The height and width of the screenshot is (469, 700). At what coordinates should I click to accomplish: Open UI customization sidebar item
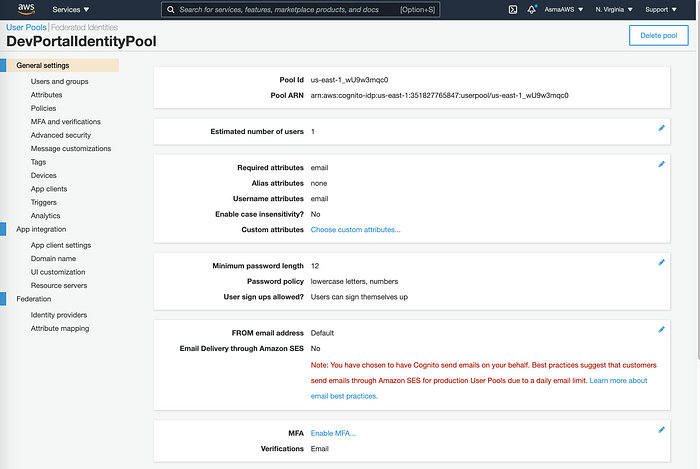[58, 272]
